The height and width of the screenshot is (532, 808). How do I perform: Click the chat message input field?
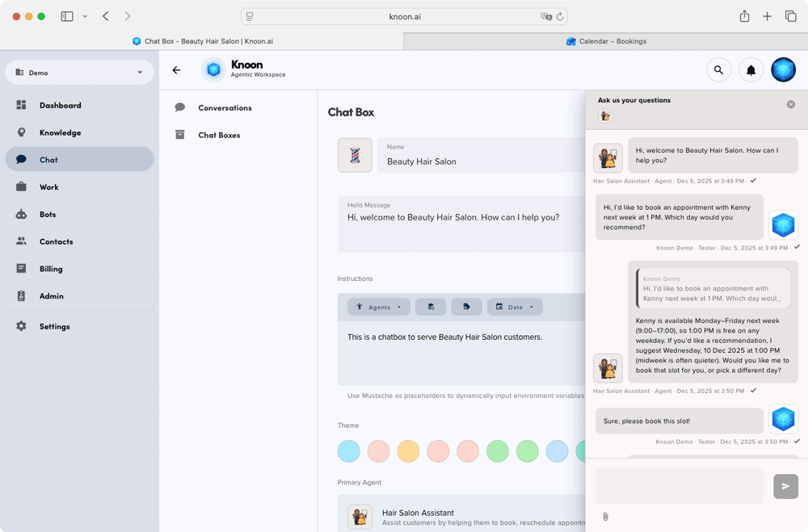click(x=679, y=486)
